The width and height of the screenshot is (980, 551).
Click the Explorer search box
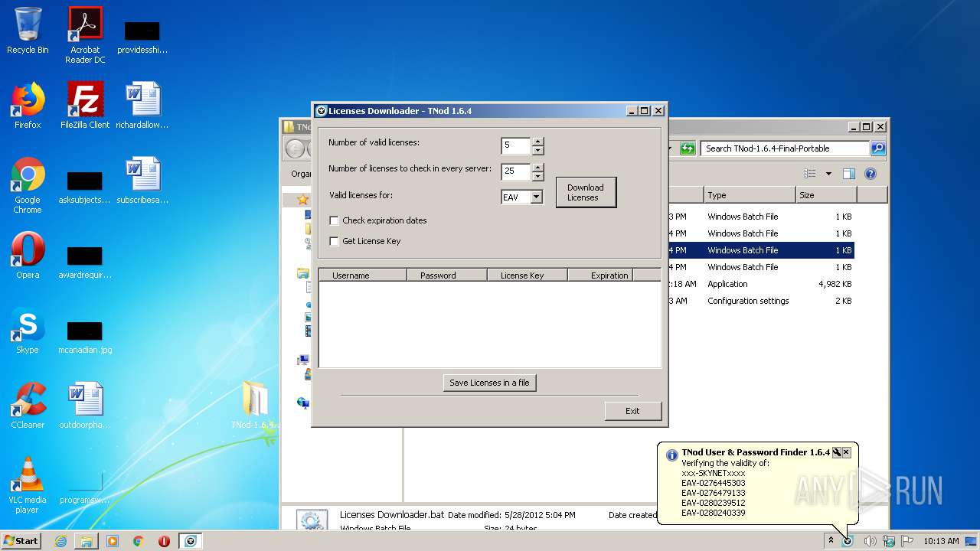click(786, 148)
